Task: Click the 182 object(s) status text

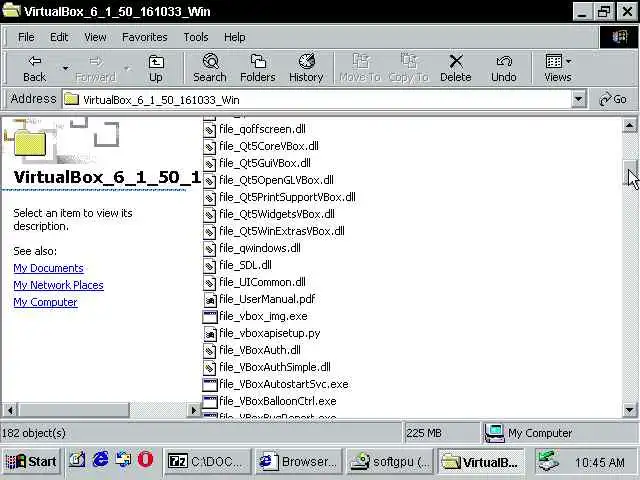Action: [33, 433]
